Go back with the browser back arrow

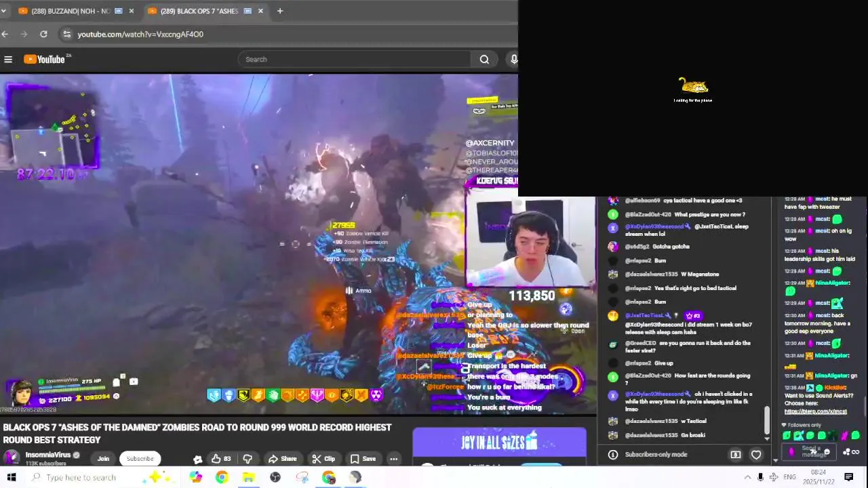pos(5,34)
